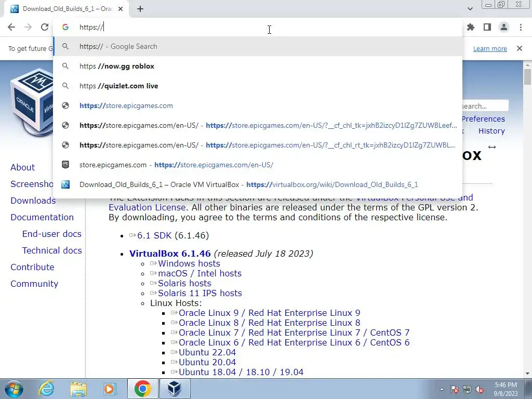
Task: Click the Preferences link
Action: pyautogui.click(x=483, y=119)
